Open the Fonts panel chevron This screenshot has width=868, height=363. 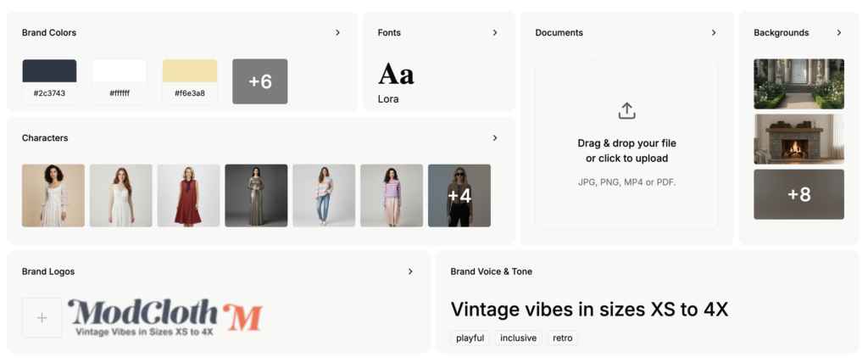click(495, 33)
